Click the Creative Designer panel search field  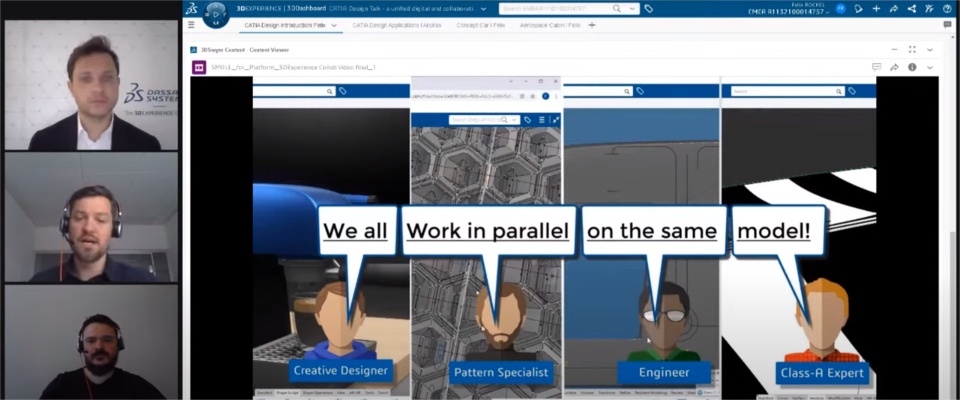click(x=294, y=91)
